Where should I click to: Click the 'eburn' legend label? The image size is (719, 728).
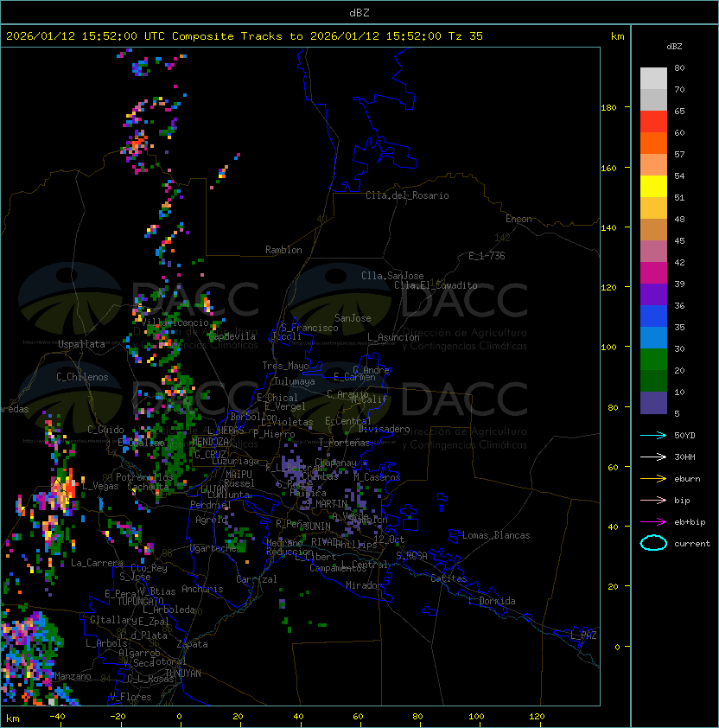click(x=687, y=479)
